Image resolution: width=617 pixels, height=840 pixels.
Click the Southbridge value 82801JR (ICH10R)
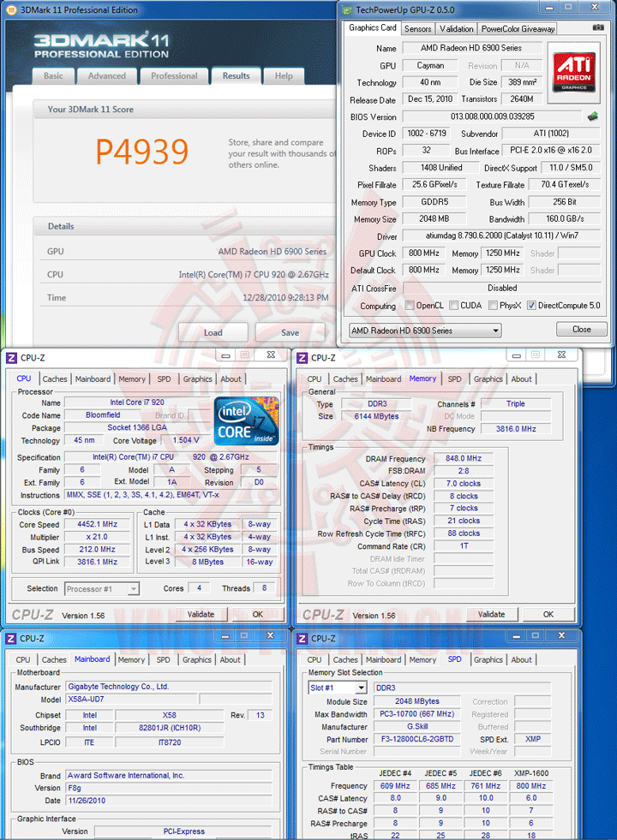point(170,728)
